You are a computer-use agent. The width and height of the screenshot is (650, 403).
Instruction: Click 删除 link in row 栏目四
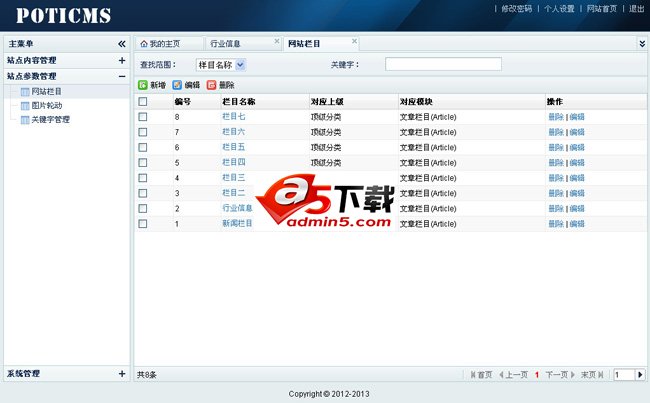(x=556, y=163)
